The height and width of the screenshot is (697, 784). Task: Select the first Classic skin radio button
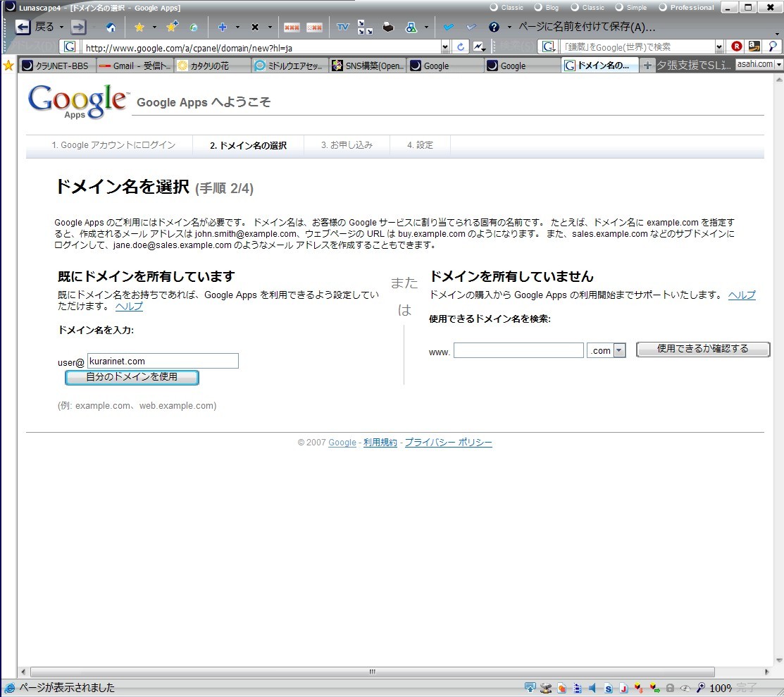click(x=494, y=8)
